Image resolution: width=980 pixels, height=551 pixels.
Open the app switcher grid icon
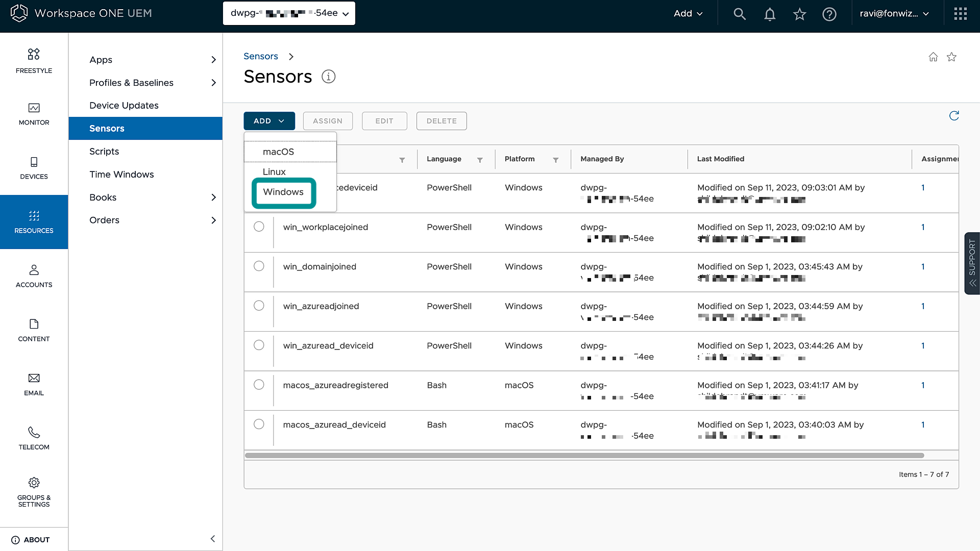tap(960, 14)
